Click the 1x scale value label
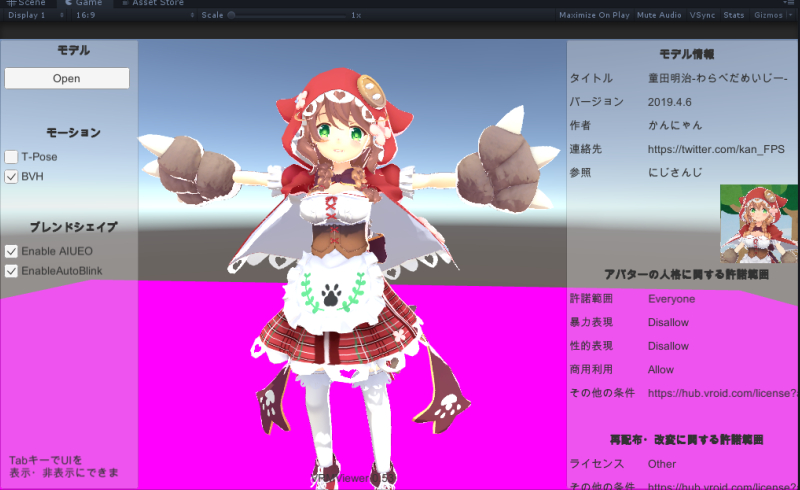Screen dimensions: 800x490 [356, 15]
